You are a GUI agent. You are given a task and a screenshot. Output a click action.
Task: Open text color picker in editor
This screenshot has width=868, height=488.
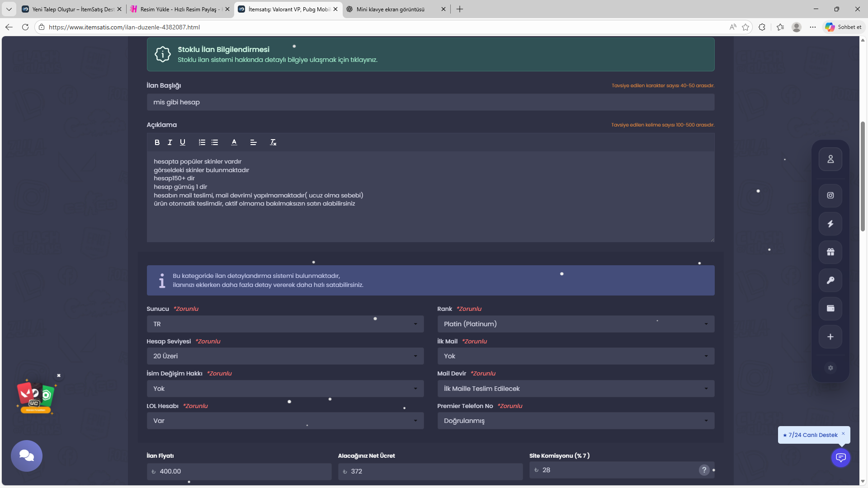(234, 142)
